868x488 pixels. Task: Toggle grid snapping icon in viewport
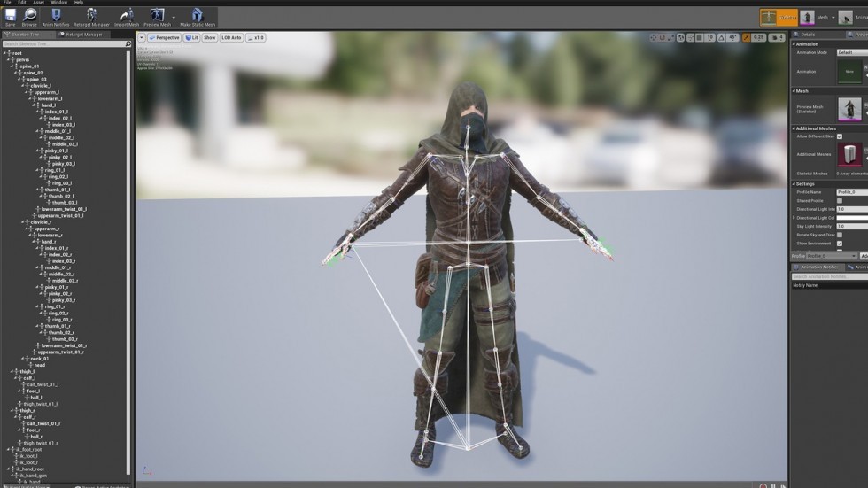click(x=700, y=37)
